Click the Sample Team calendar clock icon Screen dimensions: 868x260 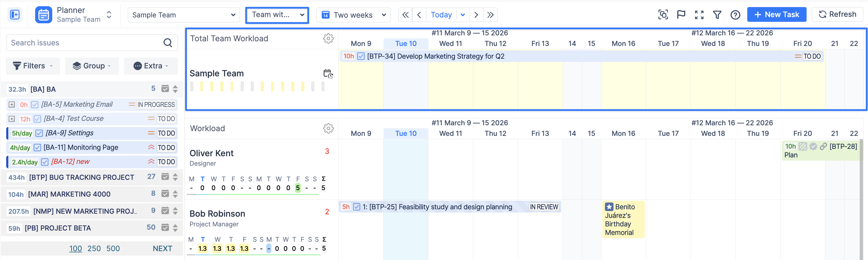pyautogui.click(x=328, y=73)
